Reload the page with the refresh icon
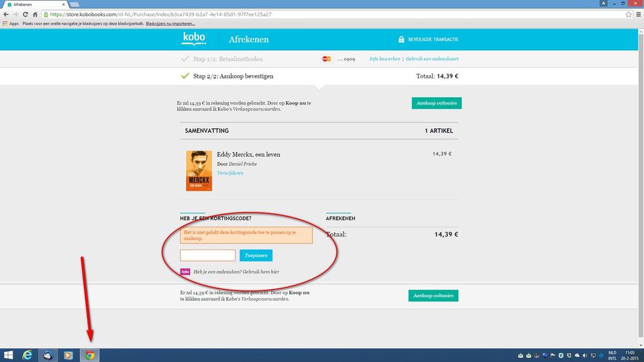The height and width of the screenshot is (362, 644). (25, 14)
